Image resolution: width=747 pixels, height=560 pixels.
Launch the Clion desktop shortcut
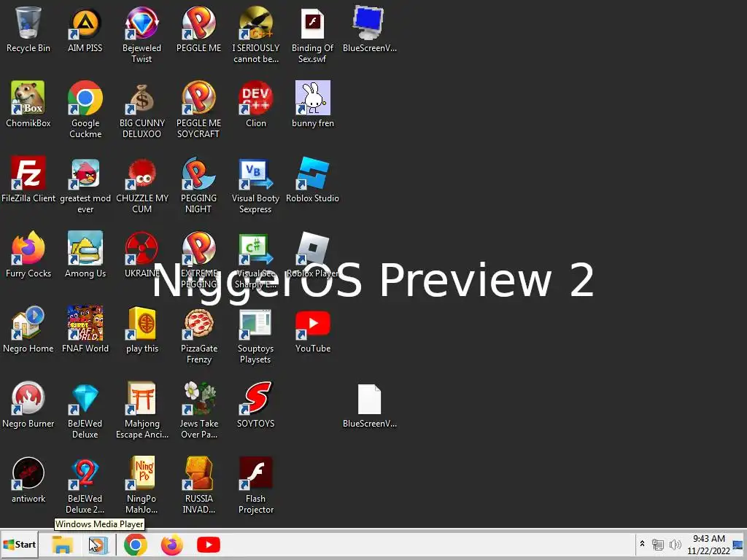pos(256,105)
